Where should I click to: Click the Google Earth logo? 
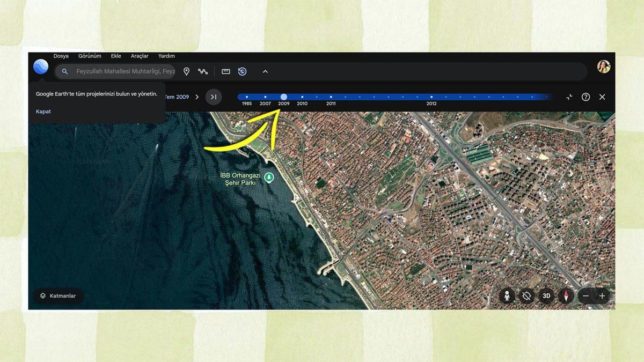coord(40,67)
